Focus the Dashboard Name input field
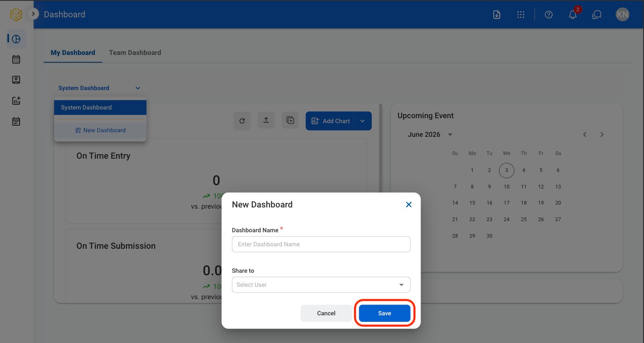The width and height of the screenshot is (644, 343). (321, 244)
